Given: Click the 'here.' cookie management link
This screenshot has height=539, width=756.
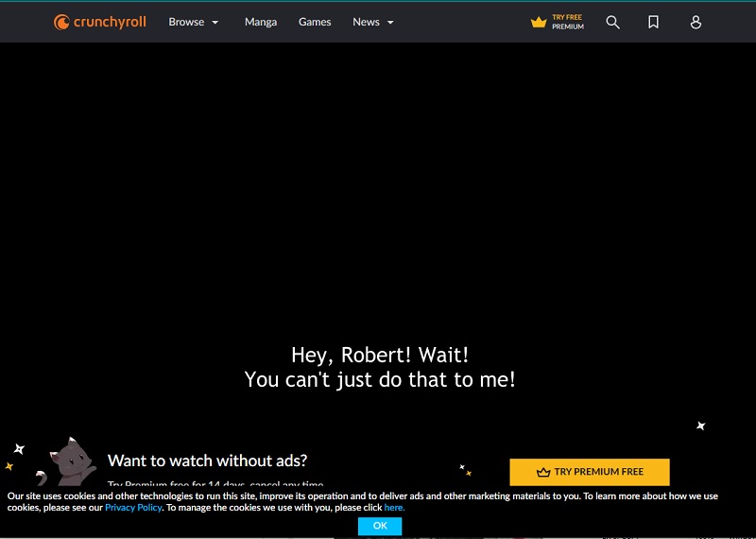Looking at the screenshot, I should 394,507.
